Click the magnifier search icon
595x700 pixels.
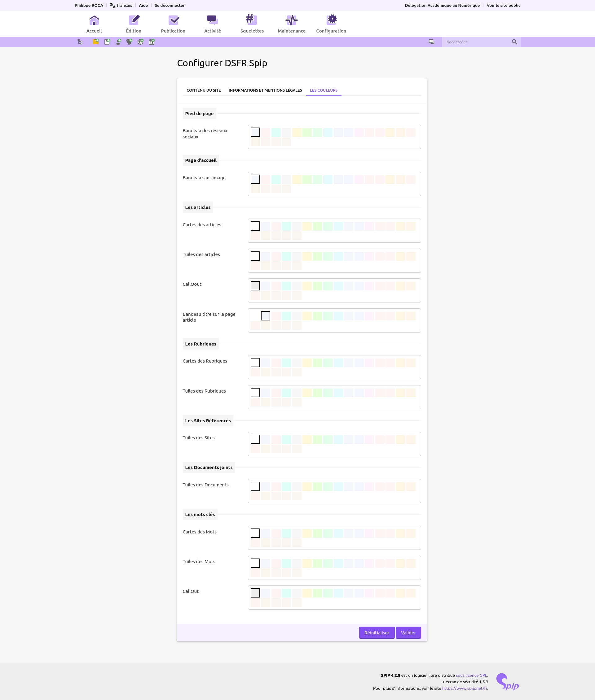514,42
